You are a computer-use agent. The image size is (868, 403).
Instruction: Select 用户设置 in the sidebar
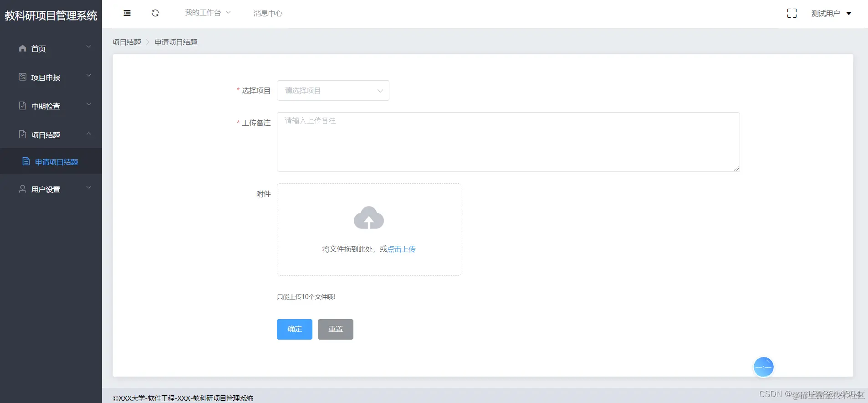click(51, 189)
